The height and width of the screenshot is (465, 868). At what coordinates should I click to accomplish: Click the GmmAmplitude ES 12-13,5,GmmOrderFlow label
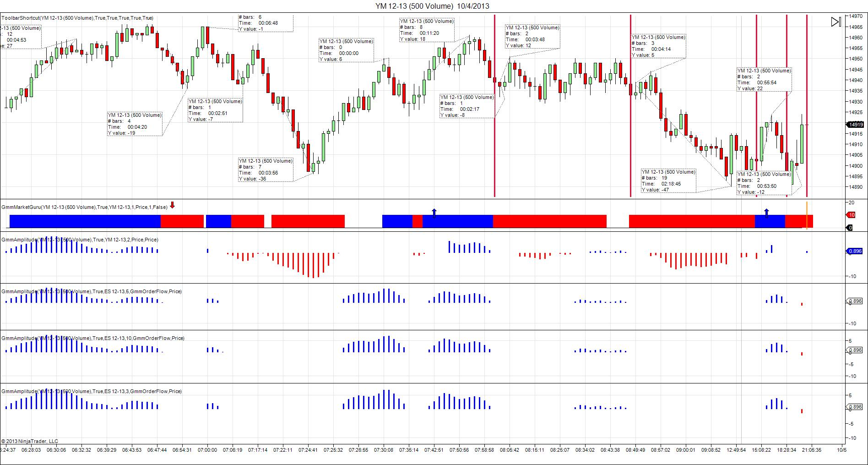point(92,291)
